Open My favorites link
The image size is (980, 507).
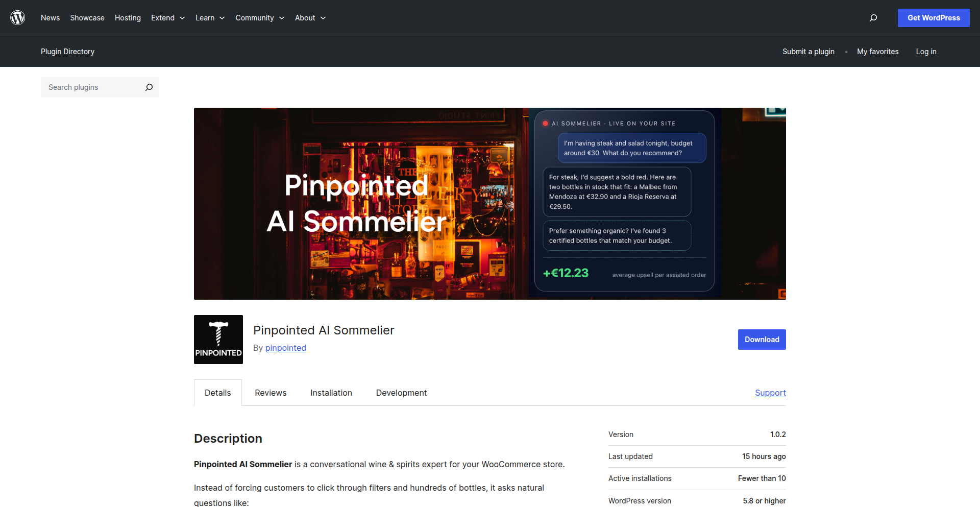(878, 52)
